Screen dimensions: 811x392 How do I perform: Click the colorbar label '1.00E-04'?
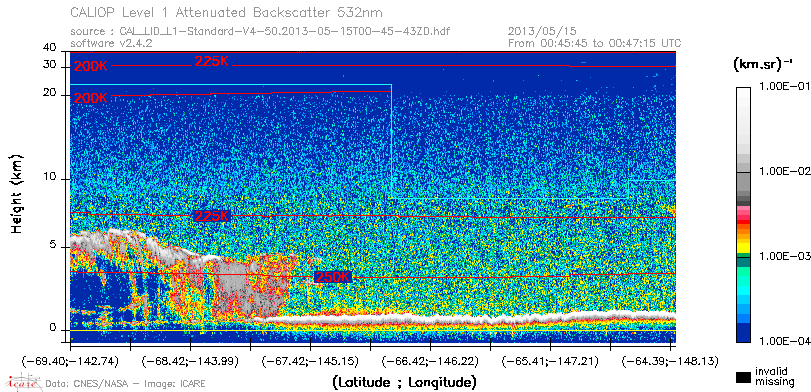coord(784,342)
